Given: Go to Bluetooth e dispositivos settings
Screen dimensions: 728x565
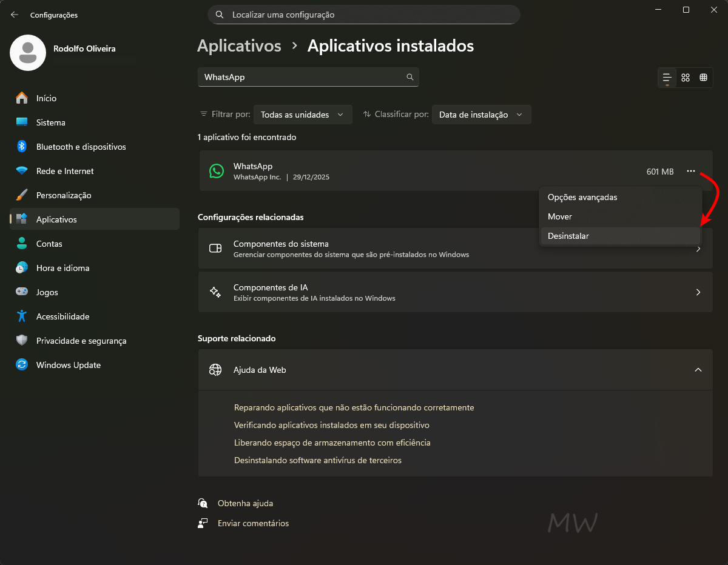Looking at the screenshot, I should [95, 147].
